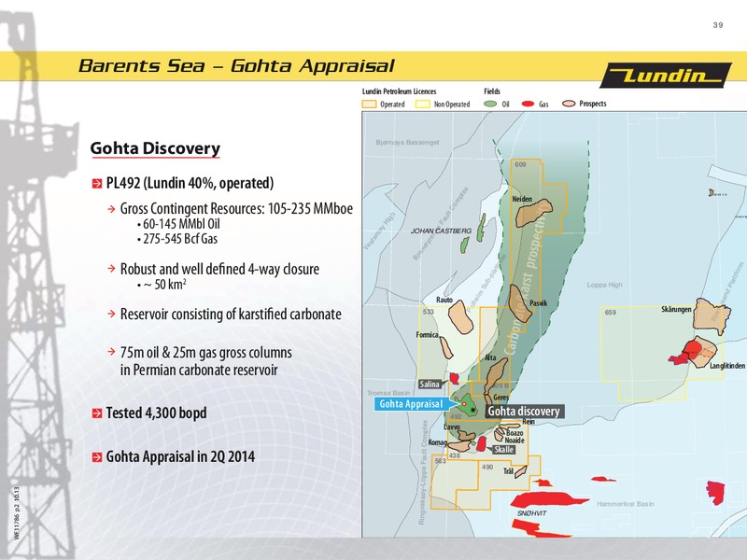This screenshot has height=560, width=747.
Task: Click the Gohta discovery dark map label
Action: pyautogui.click(x=524, y=412)
